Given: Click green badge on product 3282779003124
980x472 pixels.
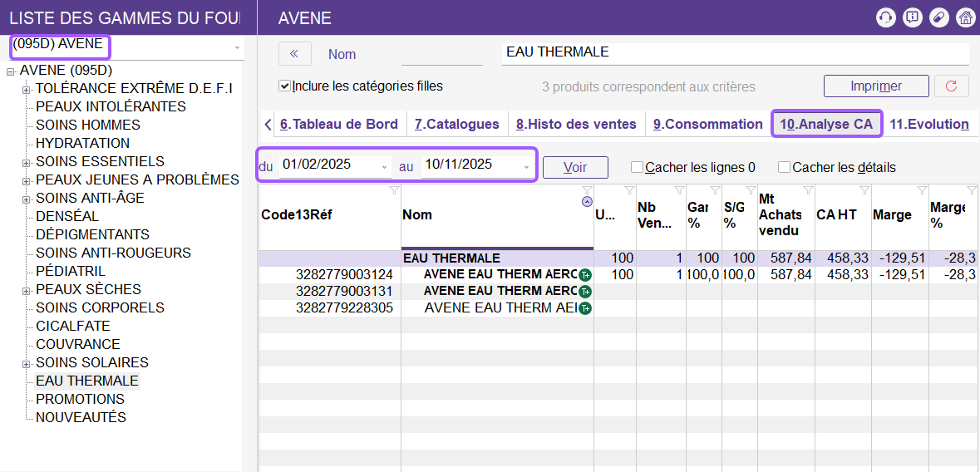Looking at the screenshot, I should [585, 275].
